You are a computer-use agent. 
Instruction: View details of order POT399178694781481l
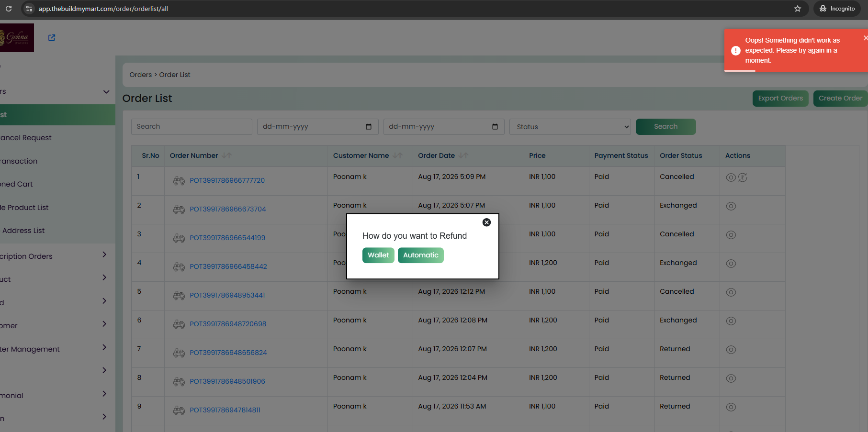[731, 407]
